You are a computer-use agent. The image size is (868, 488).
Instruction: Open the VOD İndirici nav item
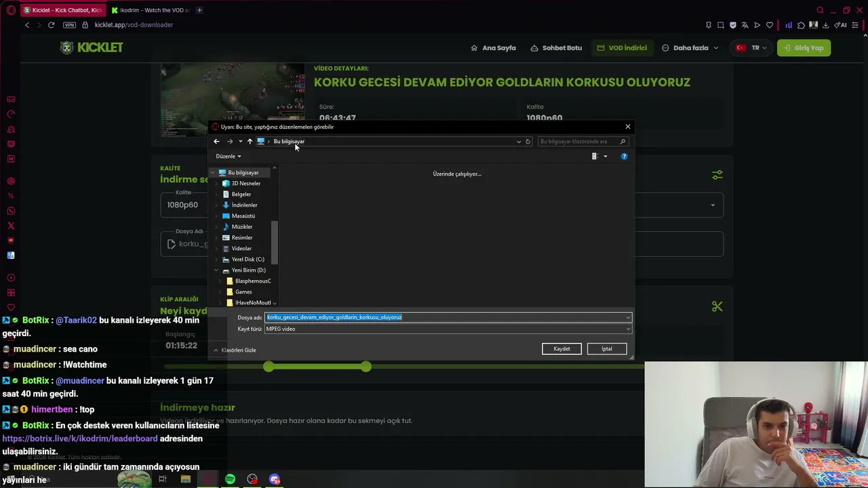point(622,48)
